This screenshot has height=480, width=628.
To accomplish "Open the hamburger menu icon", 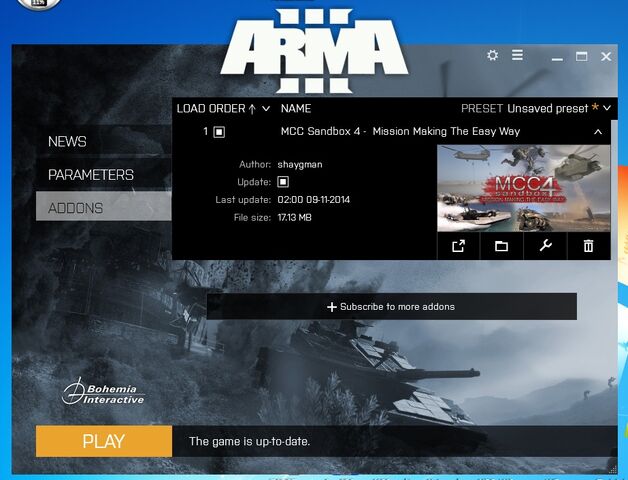I will (x=517, y=55).
